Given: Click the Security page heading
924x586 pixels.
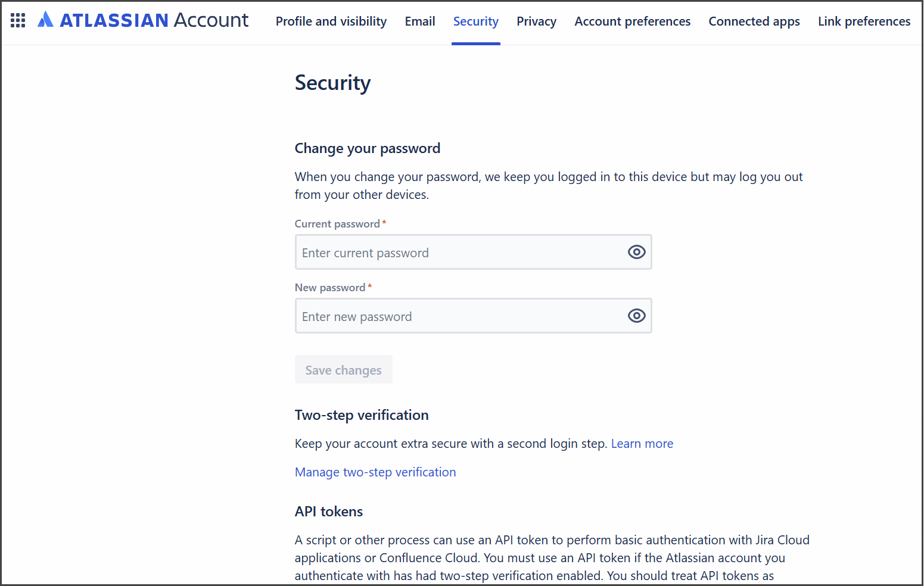Looking at the screenshot, I should 332,83.
